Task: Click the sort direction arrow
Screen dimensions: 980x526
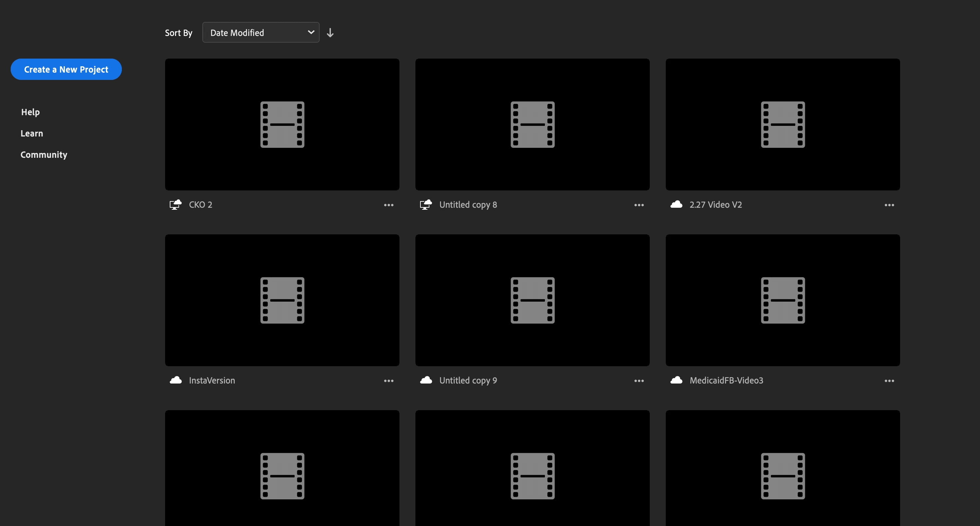Action: 330,33
